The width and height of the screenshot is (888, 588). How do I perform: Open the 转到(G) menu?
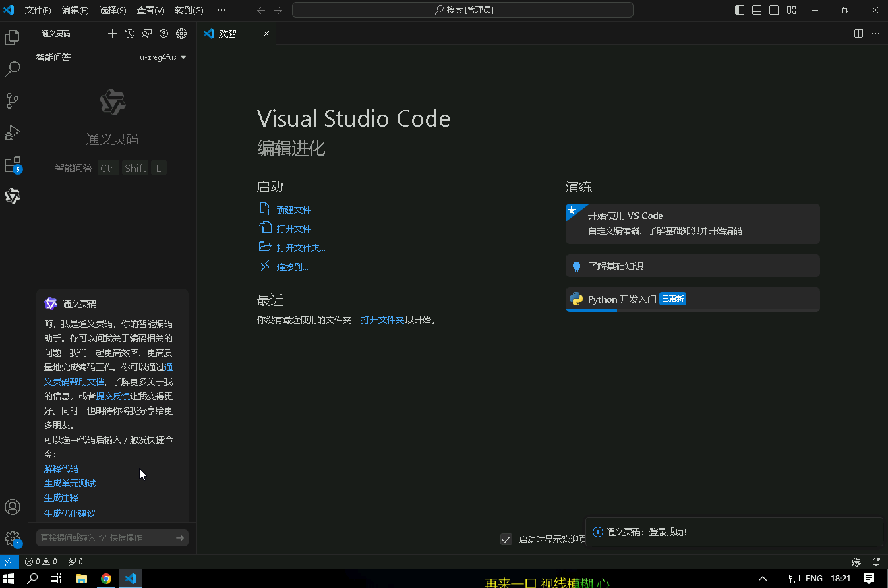(189, 10)
